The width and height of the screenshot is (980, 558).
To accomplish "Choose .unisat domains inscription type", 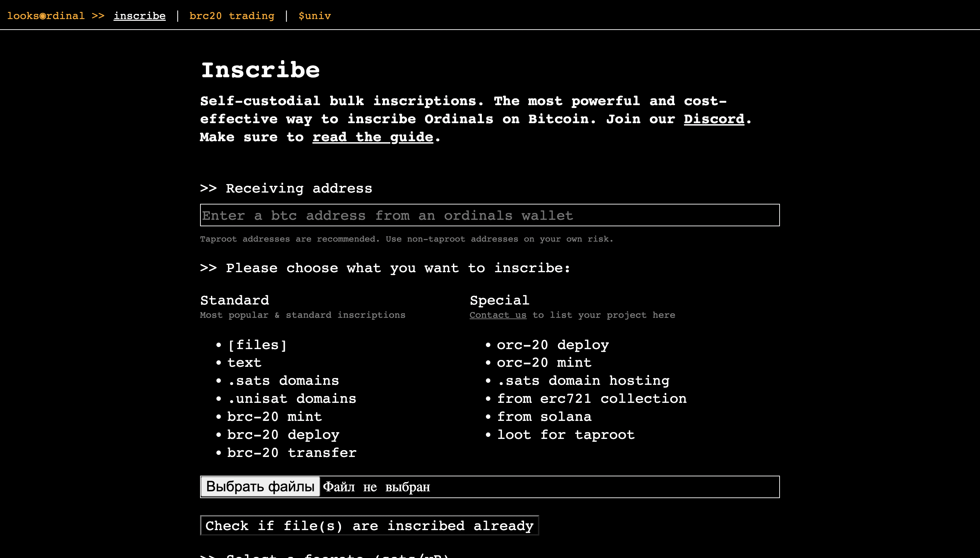I will (292, 398).
